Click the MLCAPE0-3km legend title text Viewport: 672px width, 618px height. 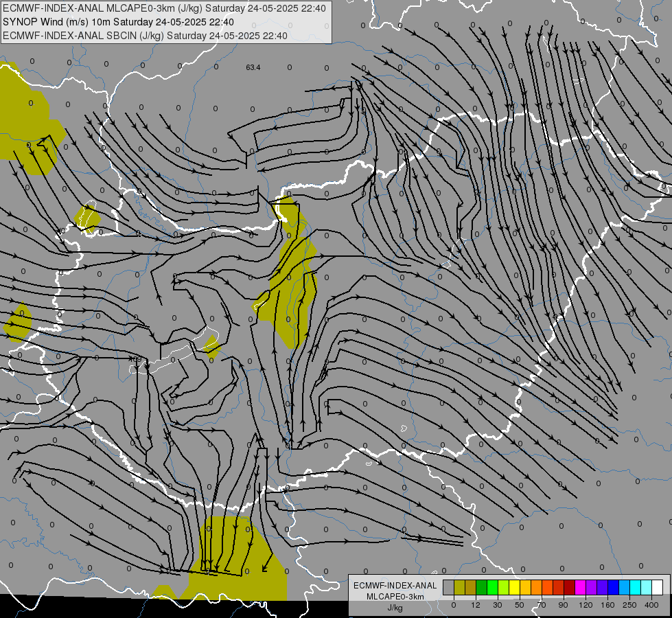395,597
